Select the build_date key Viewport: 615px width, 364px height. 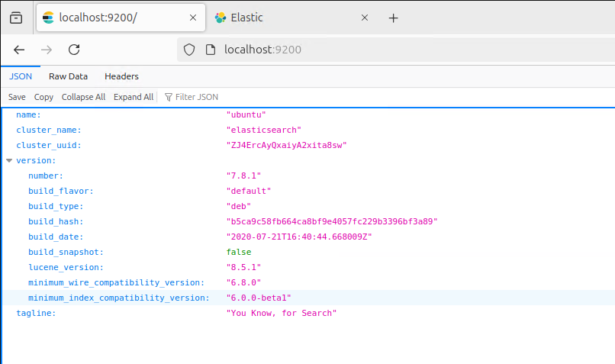click(56, 237)
